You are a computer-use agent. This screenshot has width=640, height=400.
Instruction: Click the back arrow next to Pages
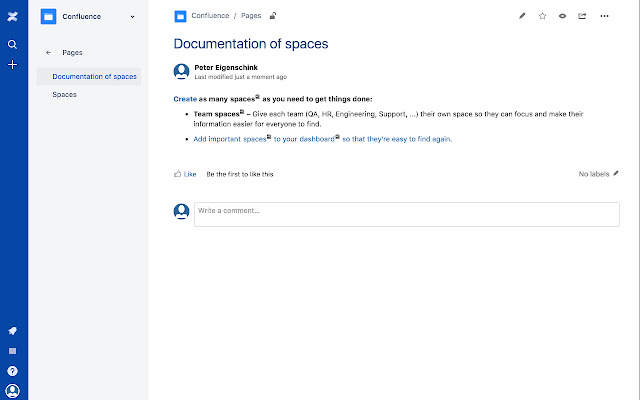[x=49, y=53]
